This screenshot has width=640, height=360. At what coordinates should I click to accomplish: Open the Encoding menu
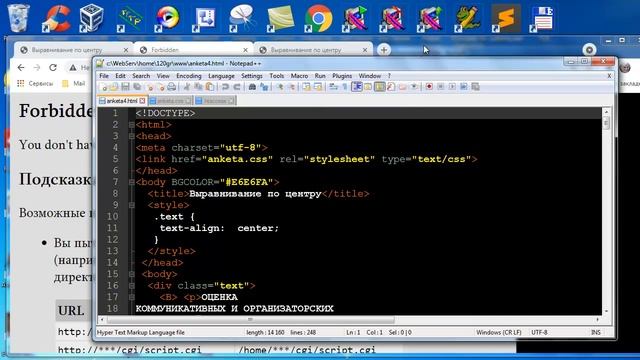(x=189, y=76)
